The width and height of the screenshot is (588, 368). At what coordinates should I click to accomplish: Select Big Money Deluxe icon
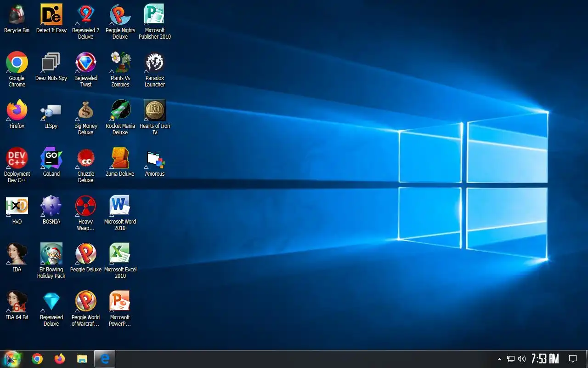pos(85,118)
